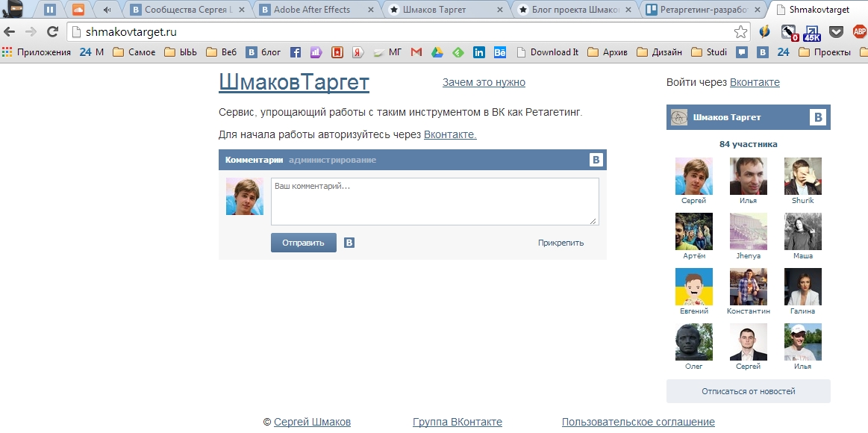Switch to the Сообщества Сергея tab

click(188, 10)
